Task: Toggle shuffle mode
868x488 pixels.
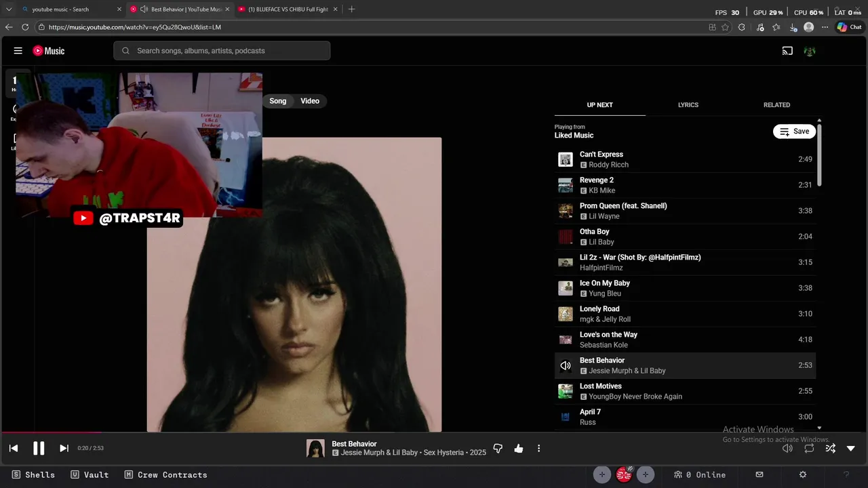Action: pyautogui.click(x=830, y=448)
